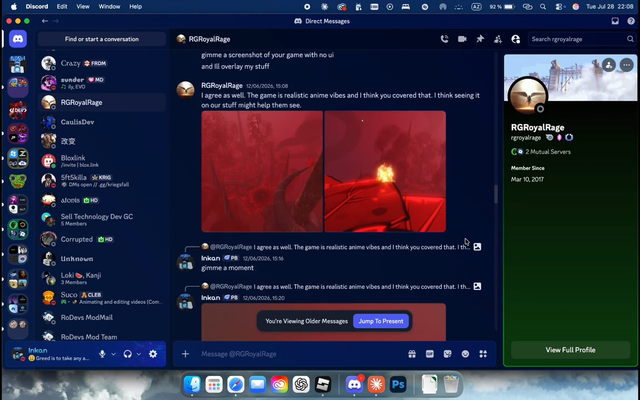Open the plus attachment button in message bar
This screenshot has width=640, height=400.
click(185, 354)
